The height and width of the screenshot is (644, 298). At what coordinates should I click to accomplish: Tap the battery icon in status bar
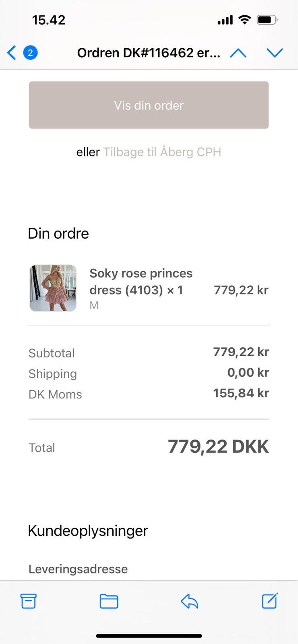coord(267,20)
